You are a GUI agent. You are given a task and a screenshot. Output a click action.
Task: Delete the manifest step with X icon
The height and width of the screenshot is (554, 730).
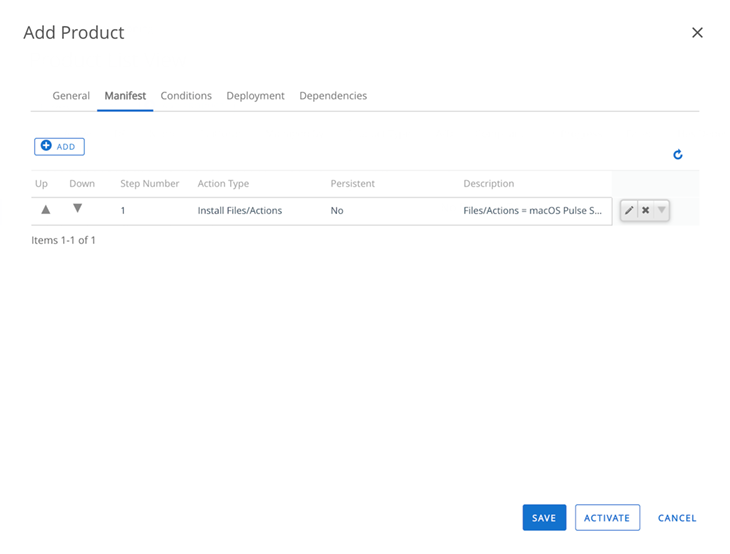coord(645,211)
